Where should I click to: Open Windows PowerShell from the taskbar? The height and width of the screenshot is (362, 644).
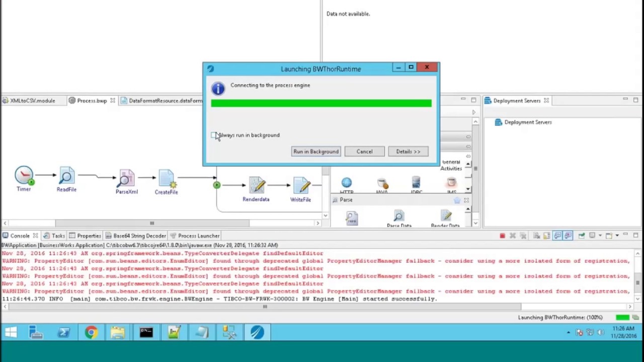(63, 332)
